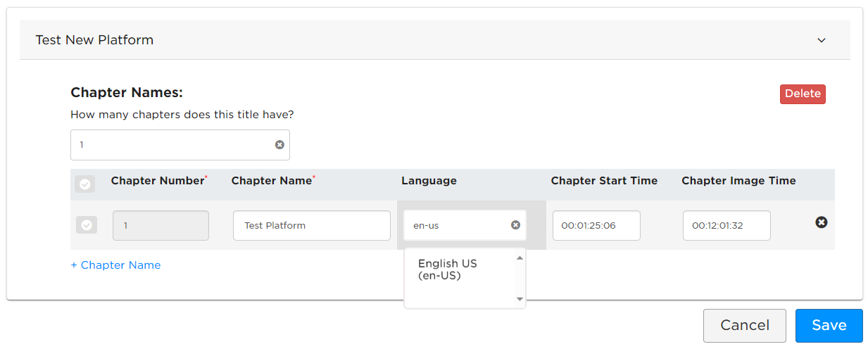
Task: Click the Chapter Number field showing 1
Action: pos(161,226)
